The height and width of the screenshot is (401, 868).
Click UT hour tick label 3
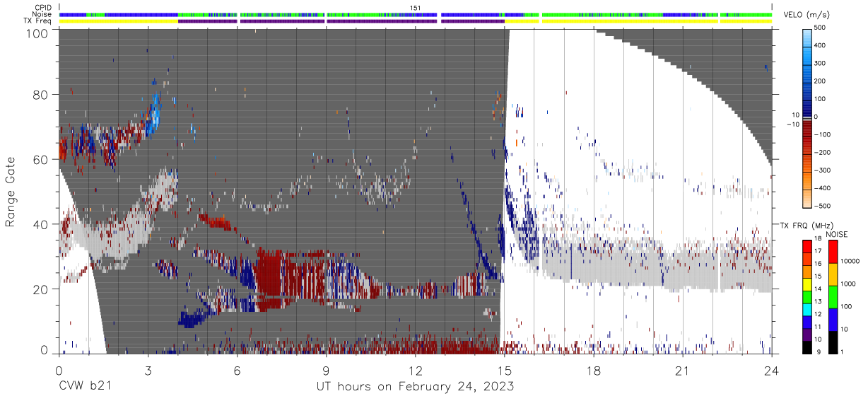pos(148,370)
